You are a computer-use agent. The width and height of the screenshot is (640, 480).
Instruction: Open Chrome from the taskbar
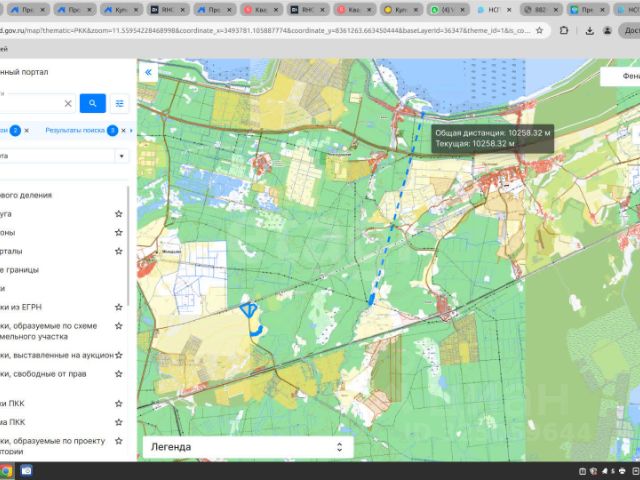tap(8, 470)
